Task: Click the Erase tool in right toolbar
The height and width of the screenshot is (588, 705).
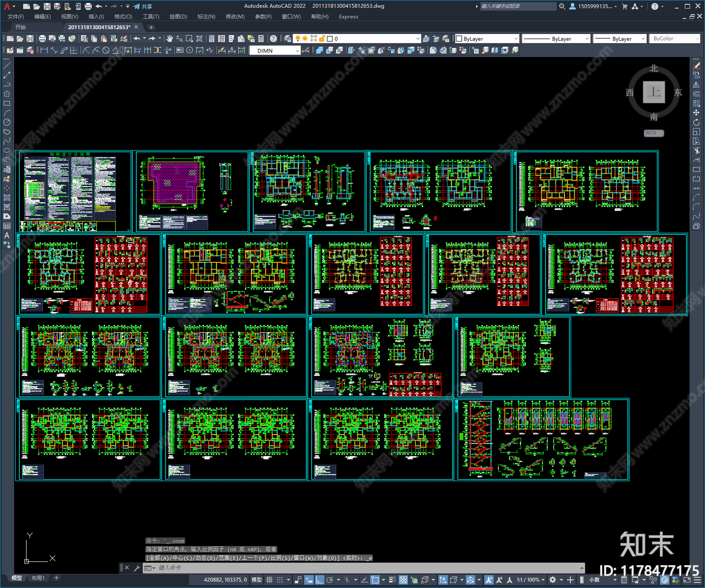Action: [x=696, y=66]
